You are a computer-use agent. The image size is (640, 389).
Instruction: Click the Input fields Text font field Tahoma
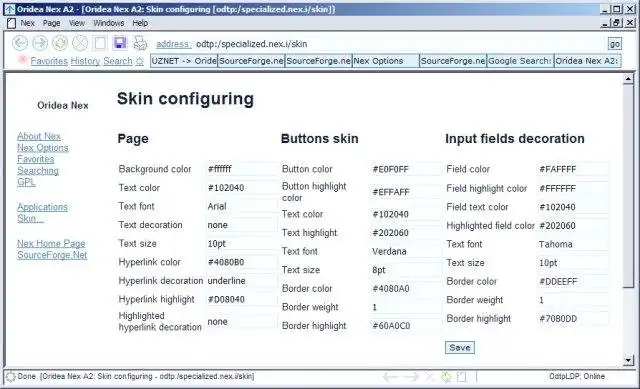pos(573,244)
